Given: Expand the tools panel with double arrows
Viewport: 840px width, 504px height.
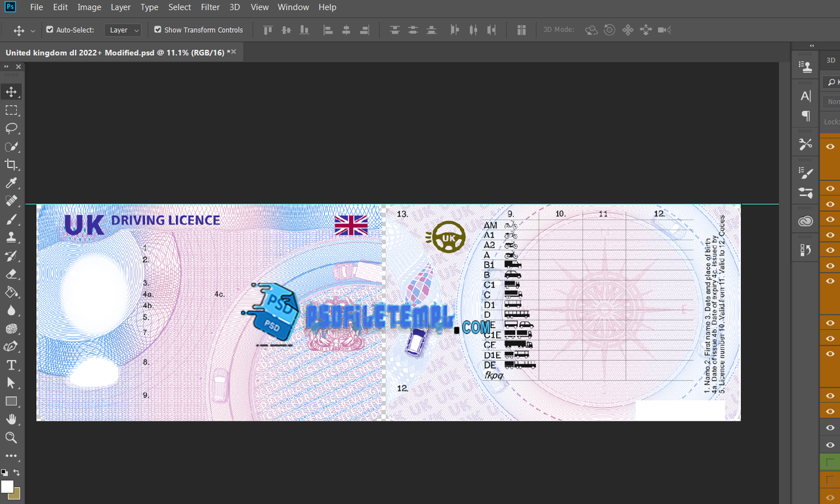Looking at the screenshot, I should [7, 66].
